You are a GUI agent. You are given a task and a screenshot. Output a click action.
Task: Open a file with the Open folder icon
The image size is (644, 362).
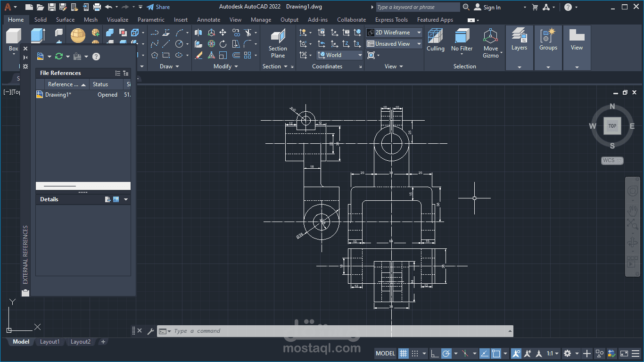click(x=41, y=7)
